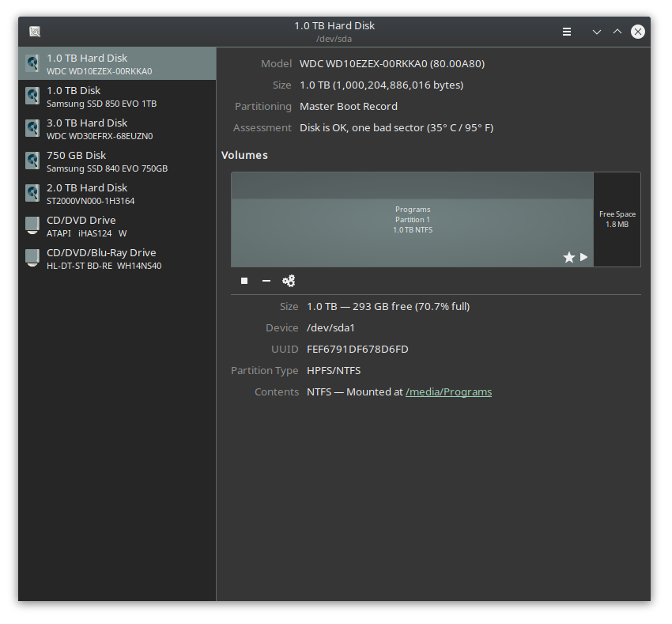Select the Samsung SSD 850 EVO 1TB disk
This screenshot has height=624, width=672.
(117, 96)
